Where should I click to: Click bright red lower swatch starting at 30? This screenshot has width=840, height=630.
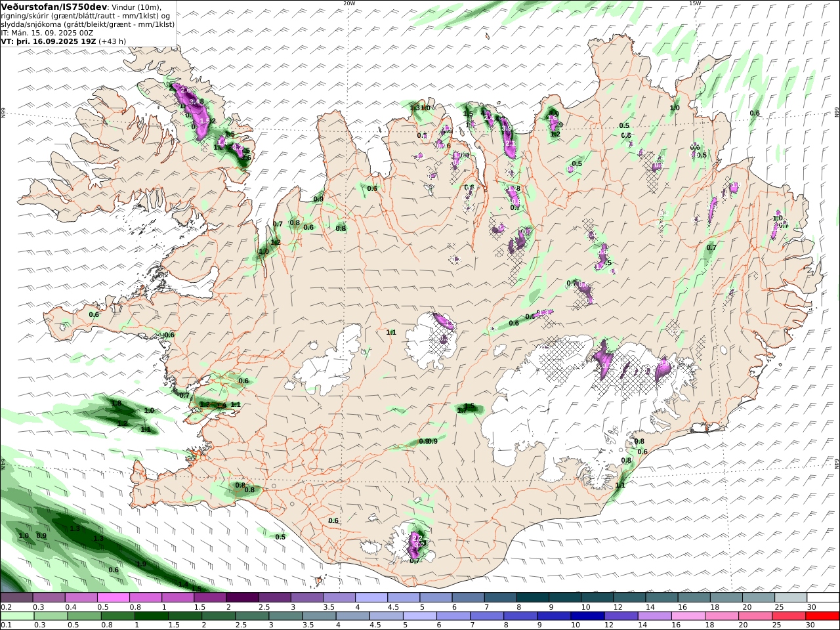pos(822,616)
